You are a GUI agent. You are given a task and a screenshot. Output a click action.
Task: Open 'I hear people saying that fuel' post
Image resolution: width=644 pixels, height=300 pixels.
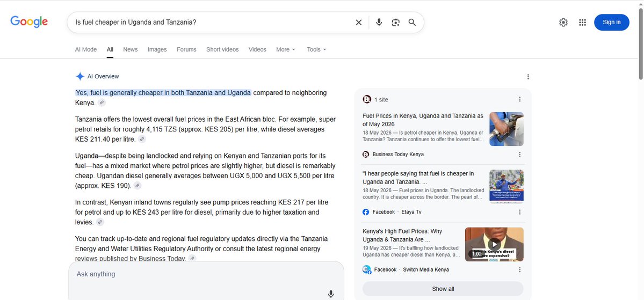418,178
